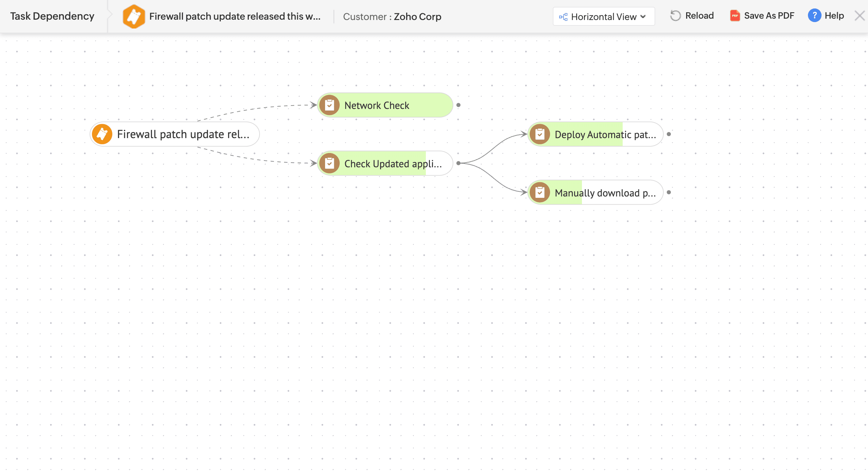Click the Check Updated appli task icon

329,164
